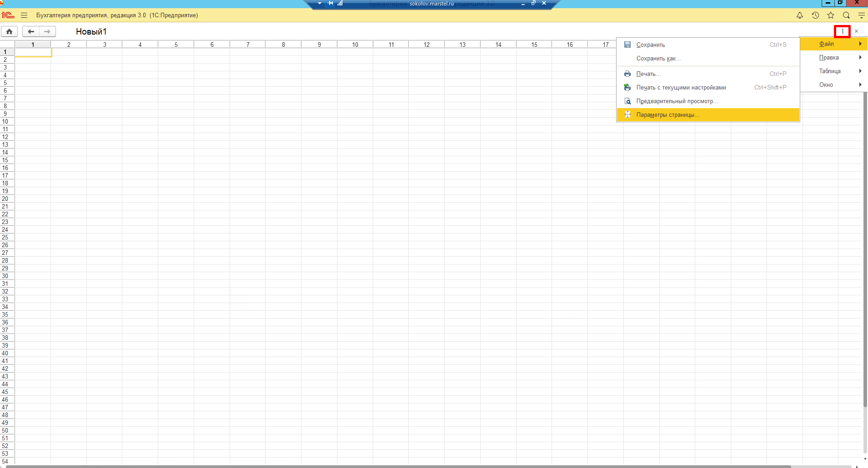Navigate back with the left arrow
The image size is (868, 468).
[x=31, y=31]
